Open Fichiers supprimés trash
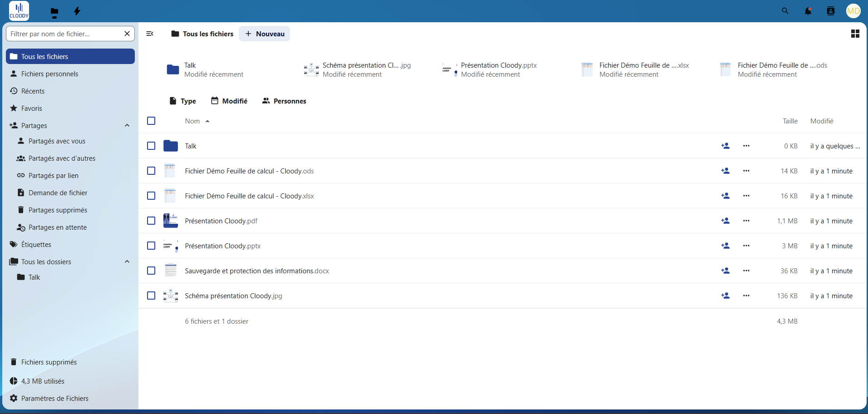The width and height of the screenshot is (868, 414). [x=70, y=362]
